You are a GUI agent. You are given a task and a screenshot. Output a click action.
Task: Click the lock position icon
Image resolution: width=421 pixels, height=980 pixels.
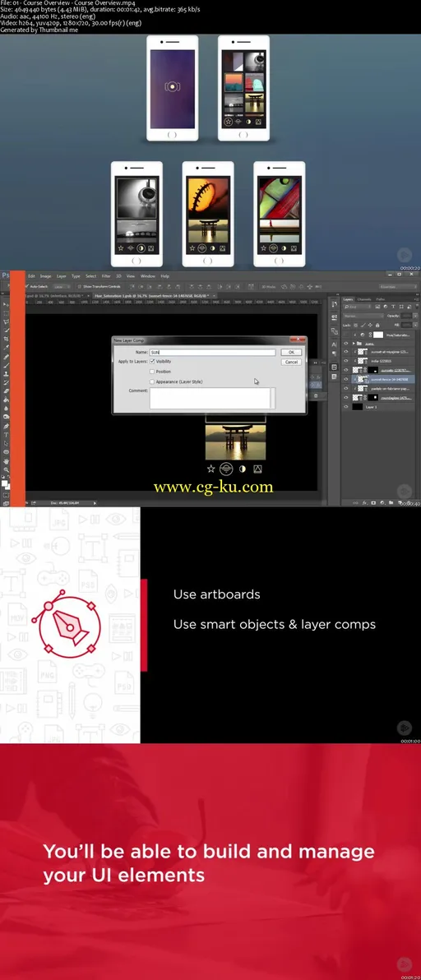pyautogui.click(x=370, y=325)
